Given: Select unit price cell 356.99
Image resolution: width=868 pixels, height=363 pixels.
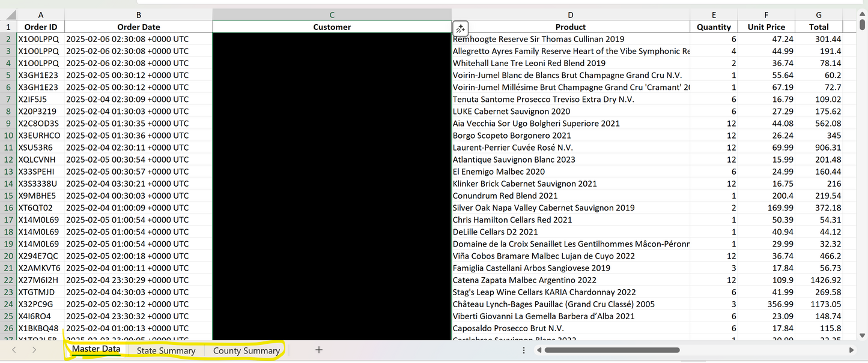Looking at the screenshot, I should pos(766,304).
